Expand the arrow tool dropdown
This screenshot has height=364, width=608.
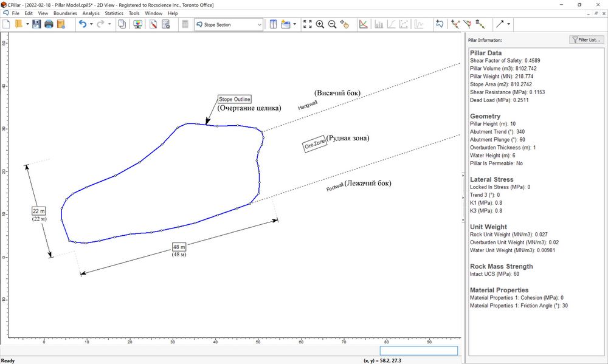[509, 24]
